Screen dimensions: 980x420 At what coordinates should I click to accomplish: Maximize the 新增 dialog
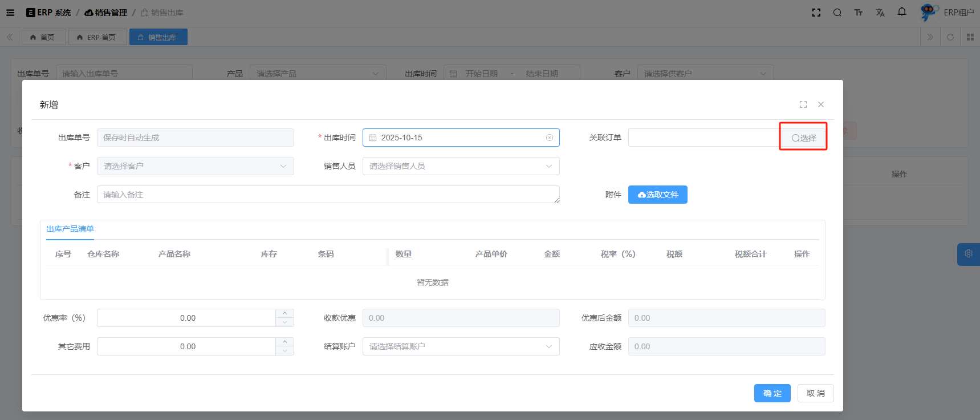803,104
